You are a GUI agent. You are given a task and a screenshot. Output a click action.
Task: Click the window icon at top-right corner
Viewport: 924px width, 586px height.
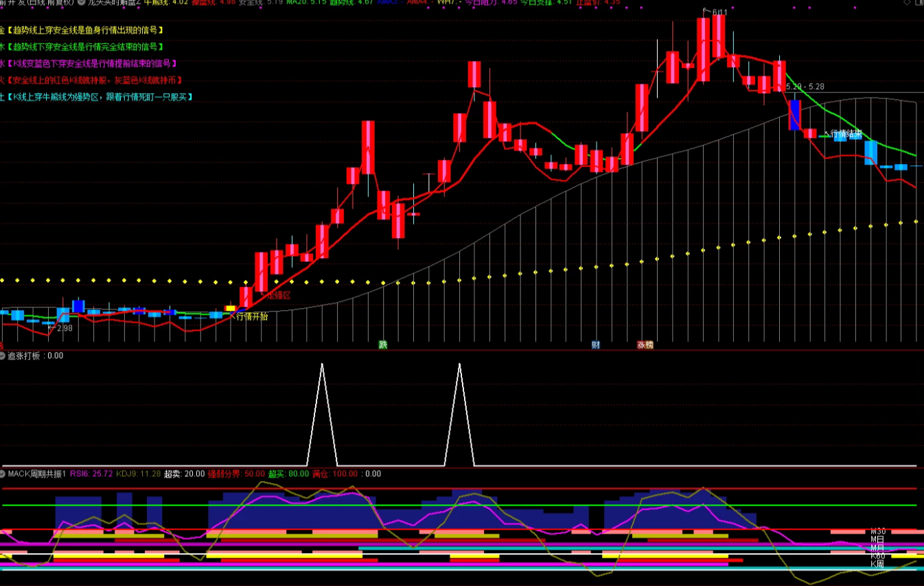pyautogui.click(x=919, y=3)
